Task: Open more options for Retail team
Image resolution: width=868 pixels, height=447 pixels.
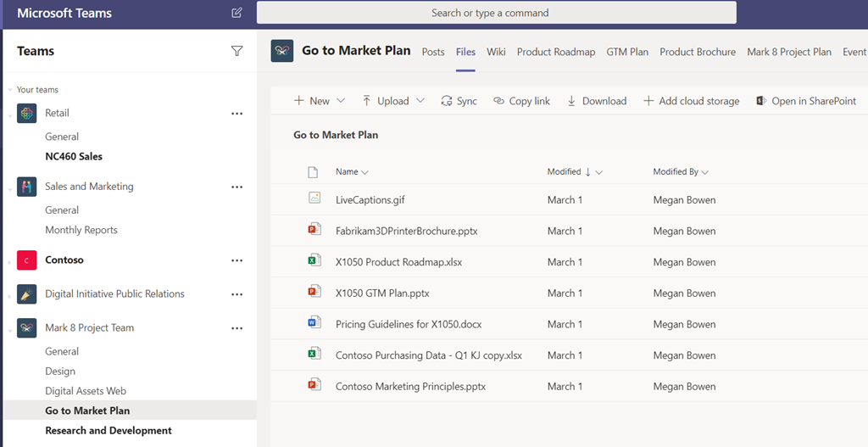Action: click(237, 114)
